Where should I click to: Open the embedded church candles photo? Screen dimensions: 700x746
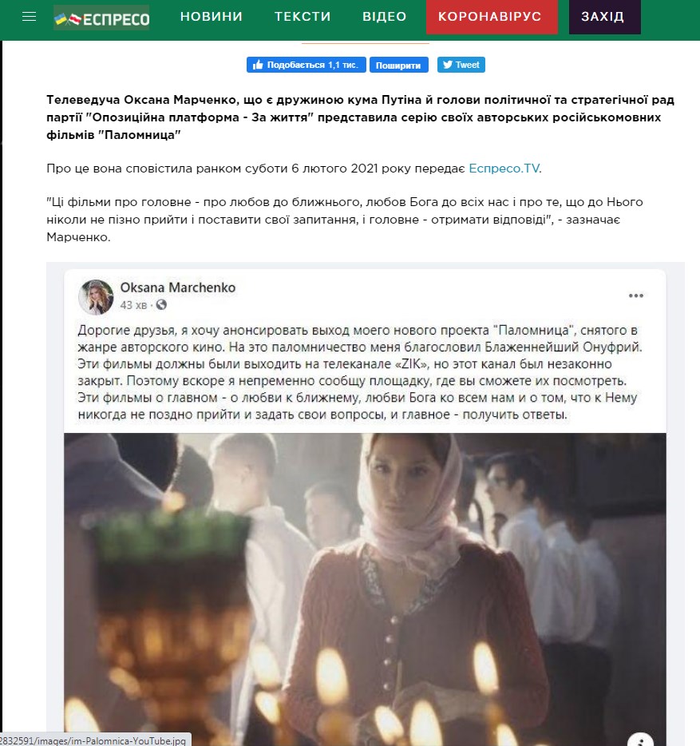pyautogui.click(x=365, y=589)
